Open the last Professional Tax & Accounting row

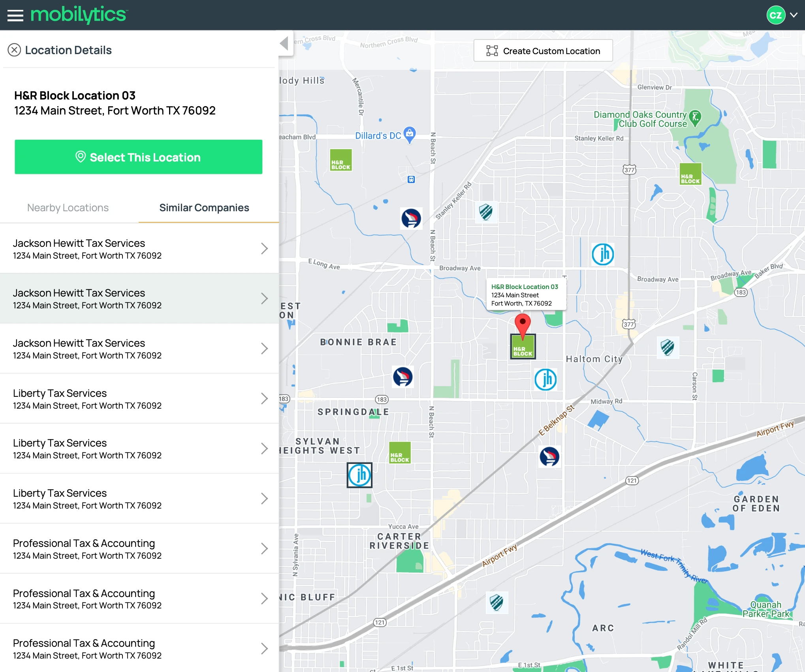[139, 648]
